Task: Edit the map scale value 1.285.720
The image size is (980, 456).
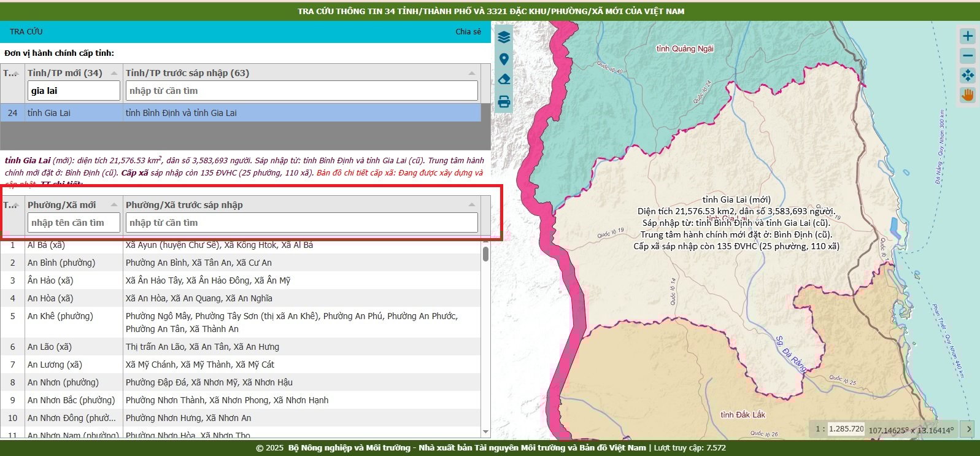Action: click(x=846, y=429)
